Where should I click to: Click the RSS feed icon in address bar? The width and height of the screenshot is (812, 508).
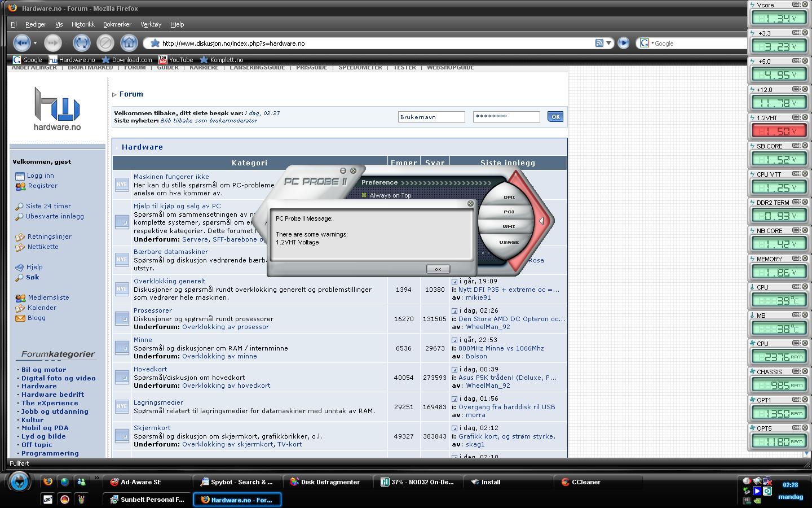pyautogui.click(x=599, y=43)
